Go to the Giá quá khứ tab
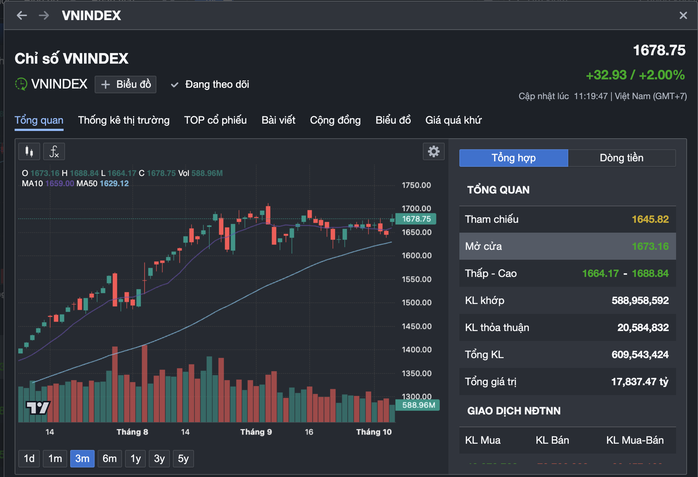Viewport: 698px width, 477px height. tap(453, 120)
